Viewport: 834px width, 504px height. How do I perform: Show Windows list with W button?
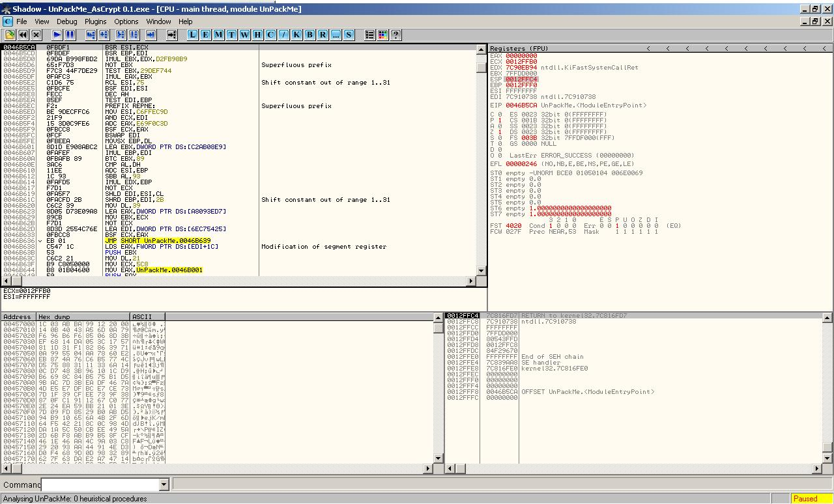244,35
